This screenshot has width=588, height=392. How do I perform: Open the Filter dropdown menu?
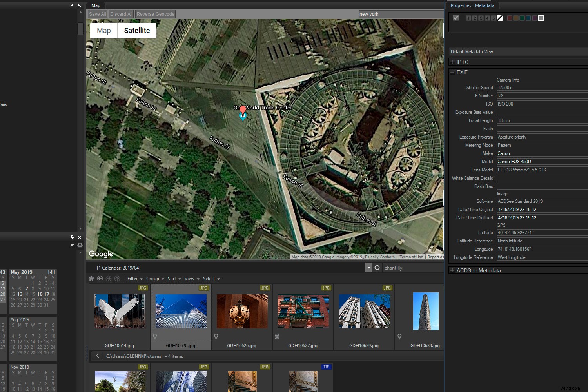tap(134, 279)
